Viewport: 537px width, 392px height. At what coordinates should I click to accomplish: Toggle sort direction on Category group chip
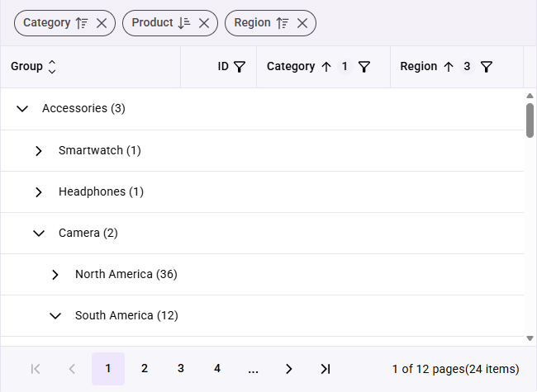point(82,23)
